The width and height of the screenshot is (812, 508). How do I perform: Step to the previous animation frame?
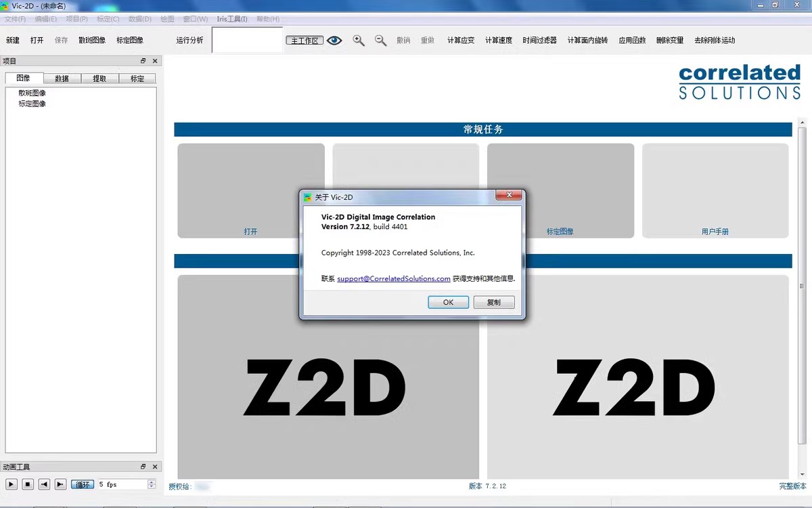pyautogui.click(x=44, y=484)
